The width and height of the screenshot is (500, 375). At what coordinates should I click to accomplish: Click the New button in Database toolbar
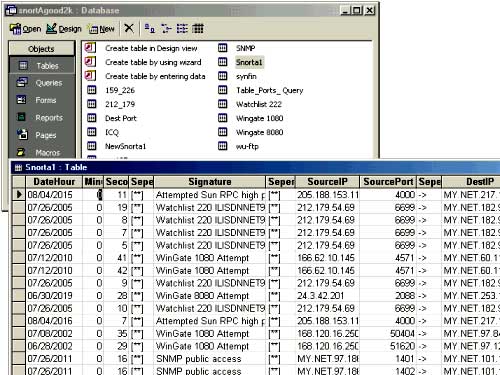(101, 29)
